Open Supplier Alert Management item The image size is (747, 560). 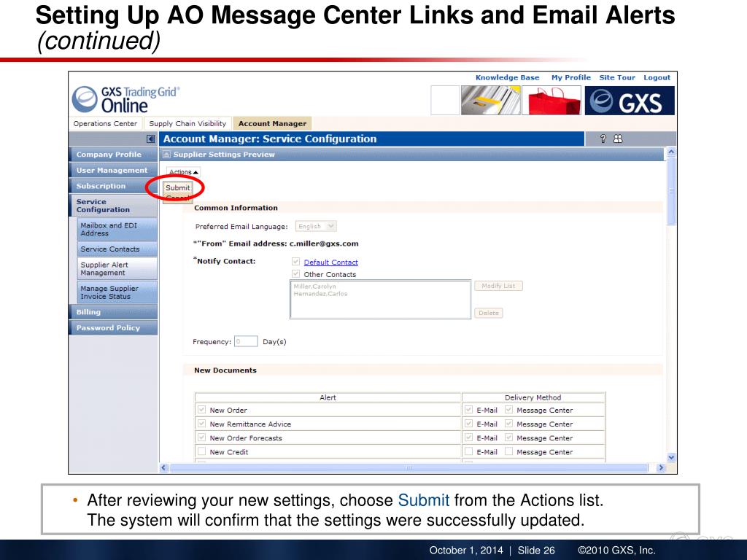pos(117,268)
